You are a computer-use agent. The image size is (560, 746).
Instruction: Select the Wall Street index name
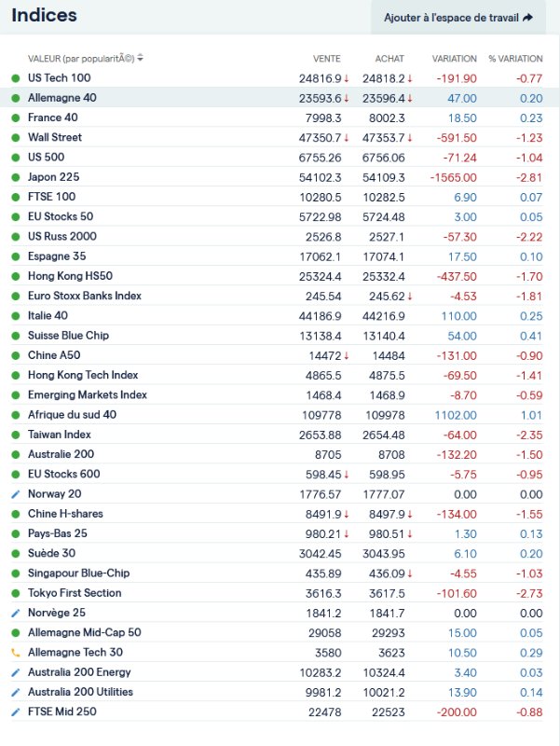coord(55,137)
